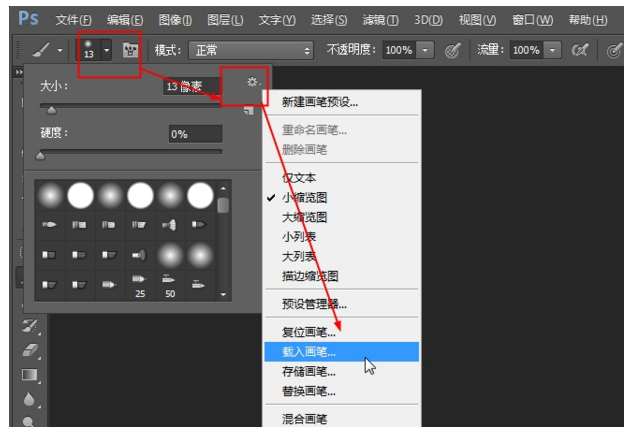Click the create new preset icon
628x427 pixels.
point(248,110)
